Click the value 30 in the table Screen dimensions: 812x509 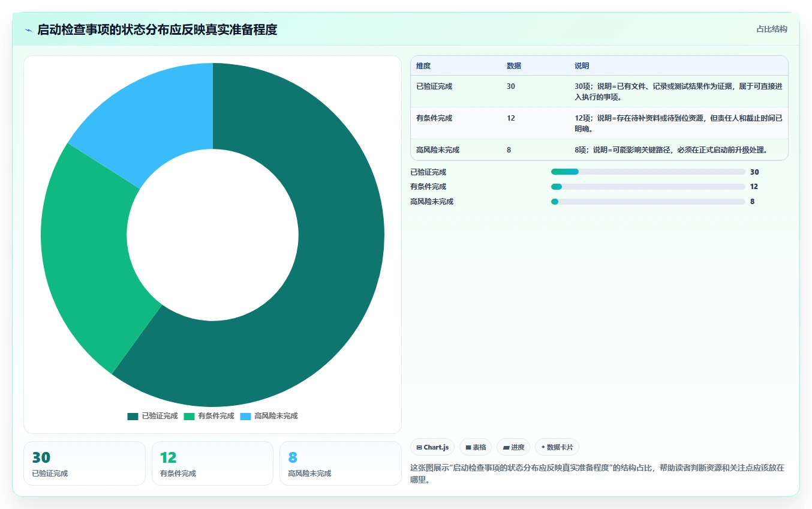click(x=511, y=86)
